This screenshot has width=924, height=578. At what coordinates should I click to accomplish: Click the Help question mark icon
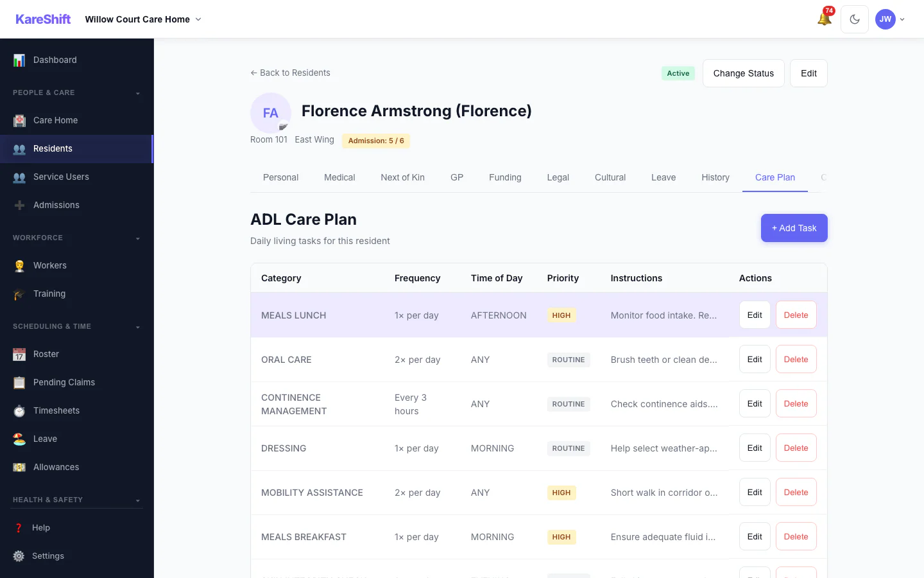19,528
